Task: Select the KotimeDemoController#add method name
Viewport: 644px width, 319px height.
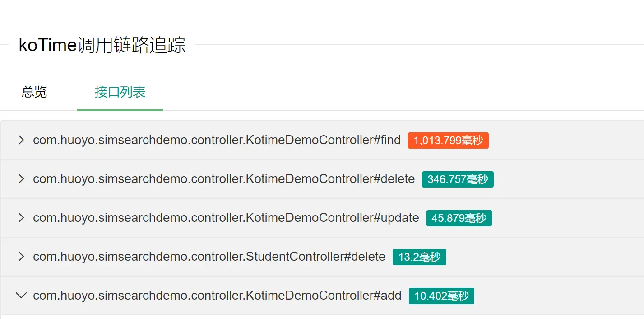Action: click(216, 296)
